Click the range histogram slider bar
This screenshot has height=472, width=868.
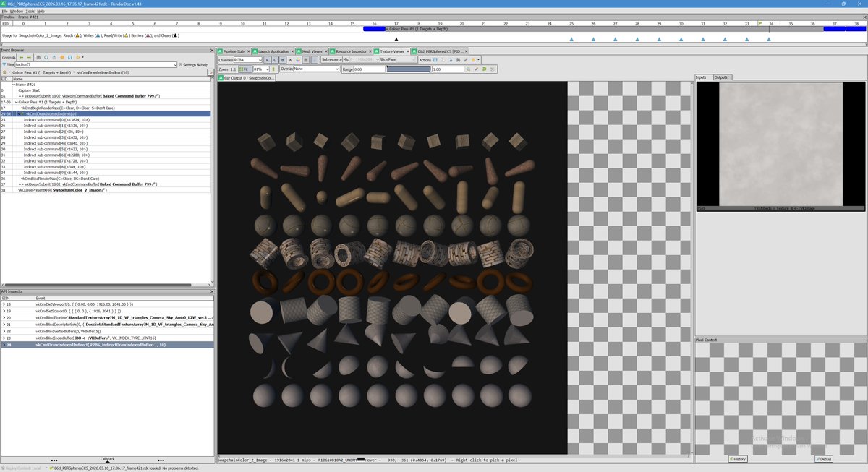(x=409, y=69)
